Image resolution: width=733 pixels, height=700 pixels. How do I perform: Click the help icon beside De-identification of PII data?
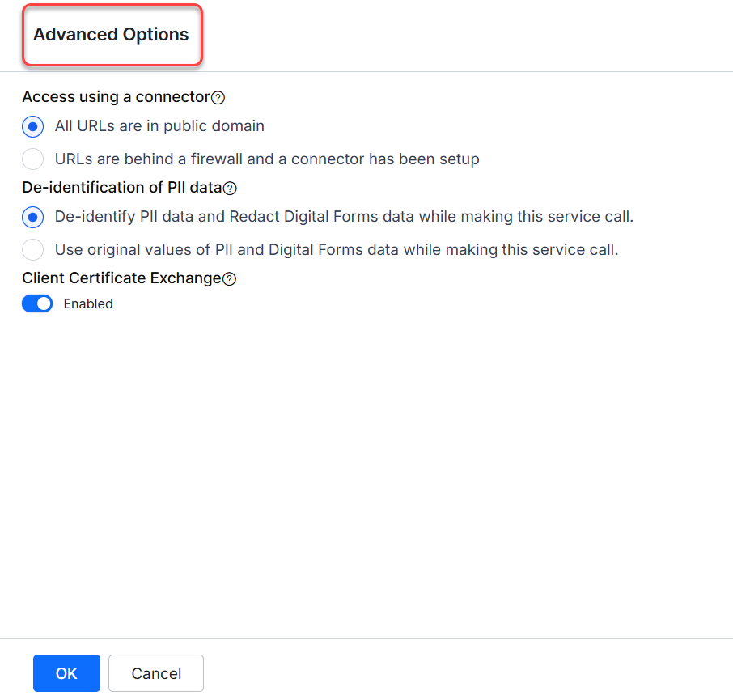coord(231,188)
